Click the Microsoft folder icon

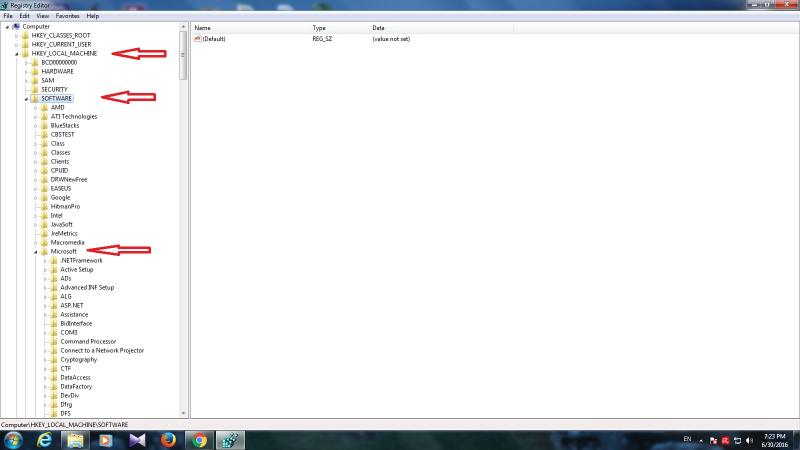point(44,252)
